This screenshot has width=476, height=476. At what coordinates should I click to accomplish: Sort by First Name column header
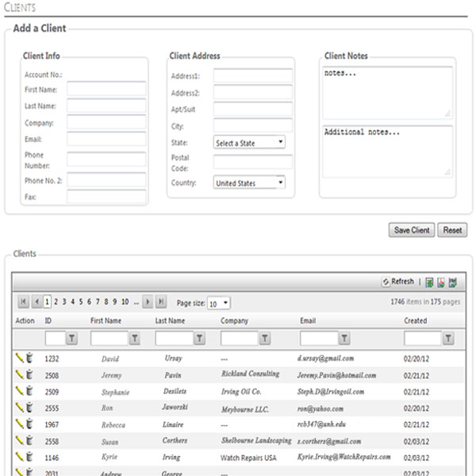pyautogui.click(x=106, y=321)
